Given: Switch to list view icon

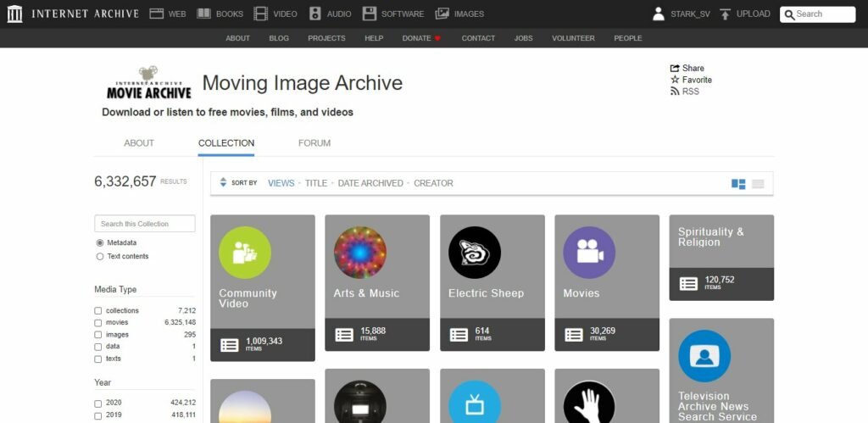Looking at the screenshot, I should [758, 184].
